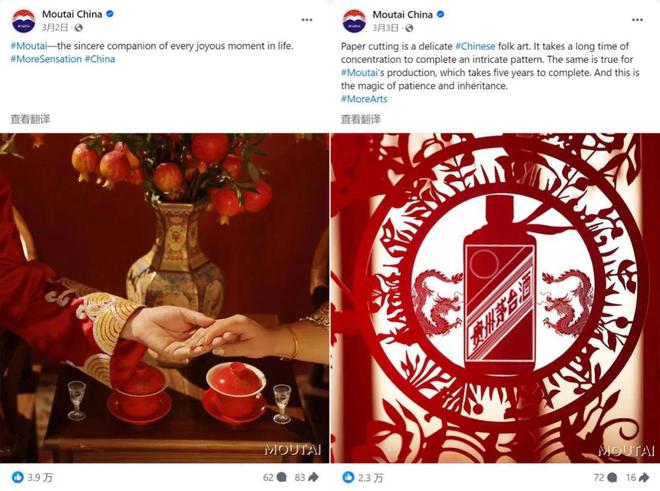This screenshot has width=660, height=491.
Task: Open the 3月2日 post timestamp
Action: point(56,28)
